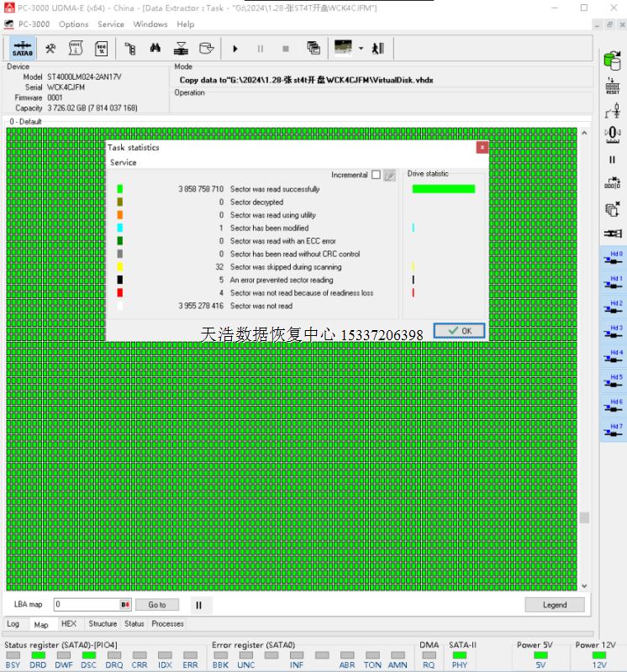This screenshot has height=672, width=627.
Task: Click the green read-successfully color swatch
Action: 120,189
